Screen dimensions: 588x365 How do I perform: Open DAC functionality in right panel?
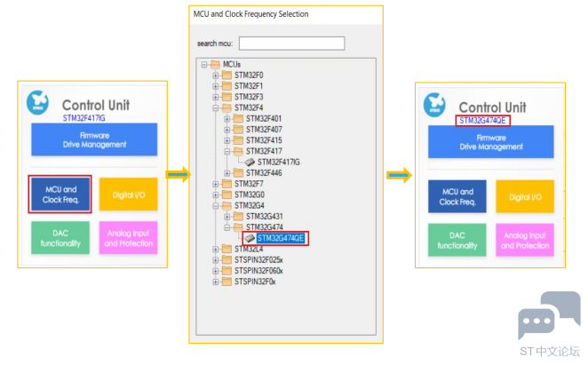click(x=457, y=240)
